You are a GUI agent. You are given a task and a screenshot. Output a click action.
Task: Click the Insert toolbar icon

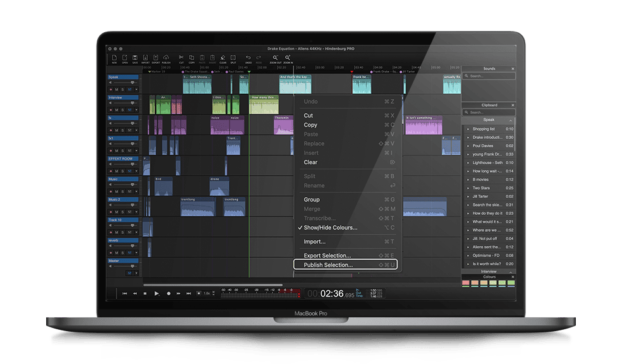click(212, 58)
